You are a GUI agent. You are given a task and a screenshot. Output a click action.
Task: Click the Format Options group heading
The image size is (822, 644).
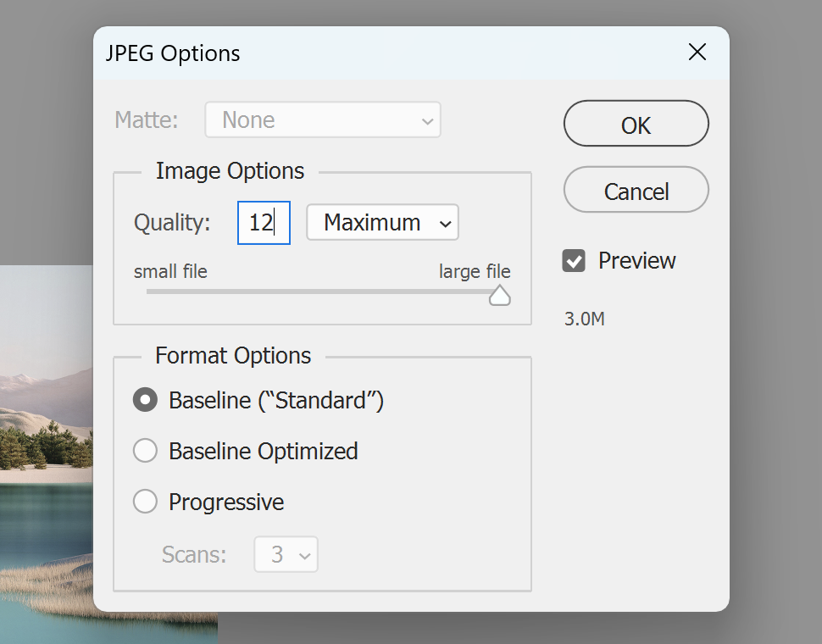tap(233, 356)
